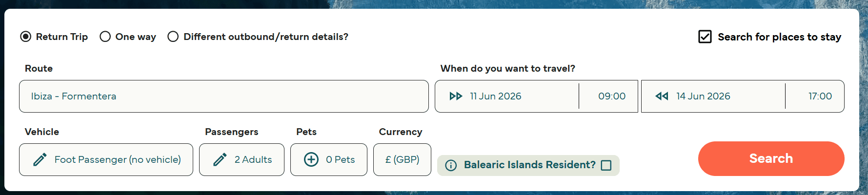Uncheck Search for places to stay
Screen dimensions: 868x195
coord(705,37)
